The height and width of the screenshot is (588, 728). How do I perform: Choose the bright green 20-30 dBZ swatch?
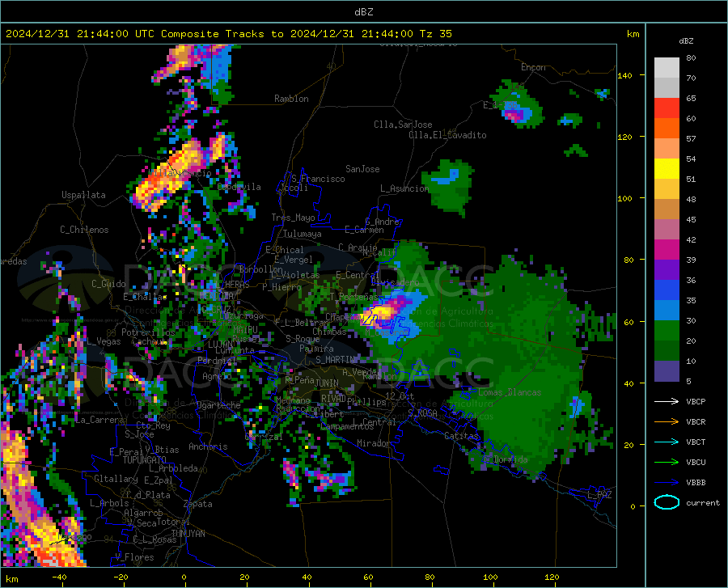(667, 331)
